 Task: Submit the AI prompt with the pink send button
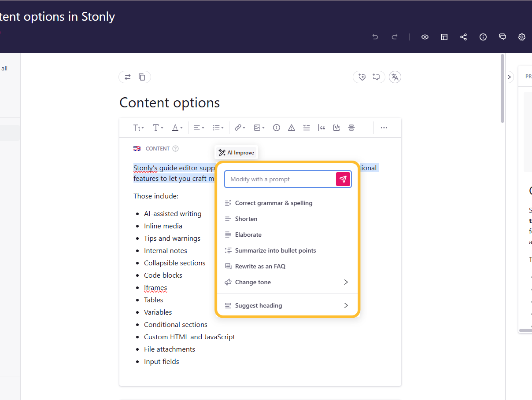[343, 179]
